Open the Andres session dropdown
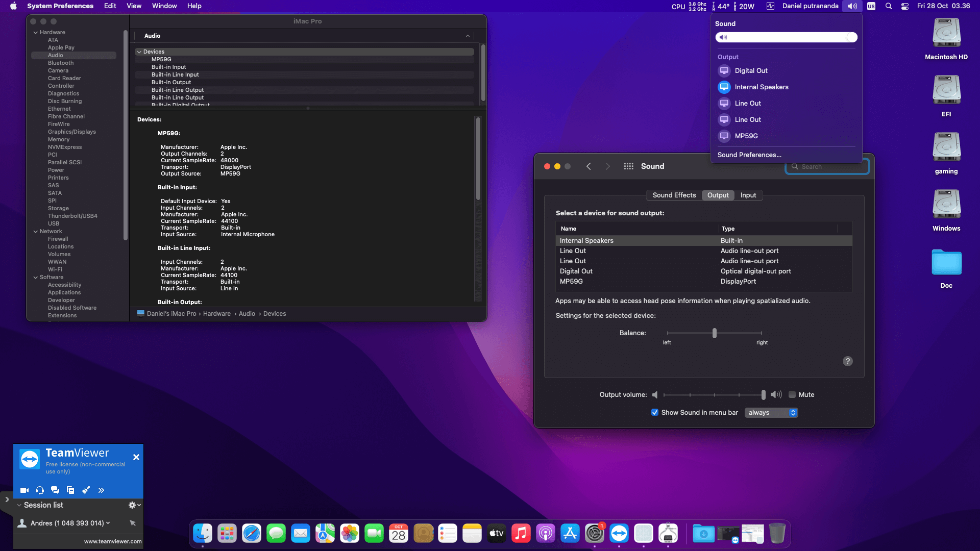Screen dimensions: 980x551 coord(108,523)
